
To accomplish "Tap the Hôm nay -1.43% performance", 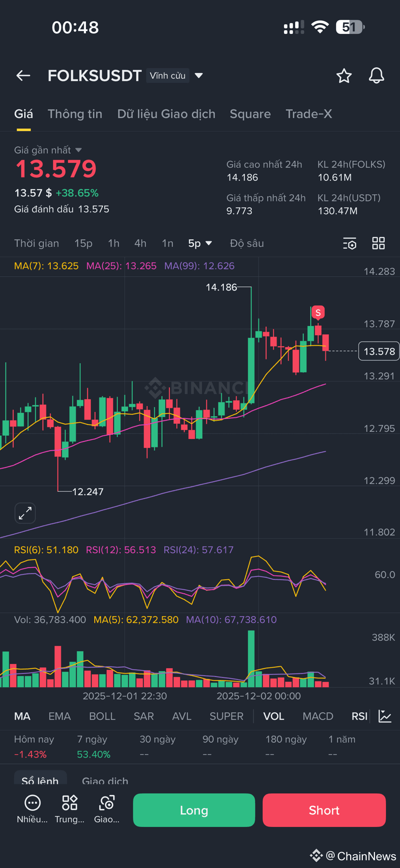I will click(34, 747).
